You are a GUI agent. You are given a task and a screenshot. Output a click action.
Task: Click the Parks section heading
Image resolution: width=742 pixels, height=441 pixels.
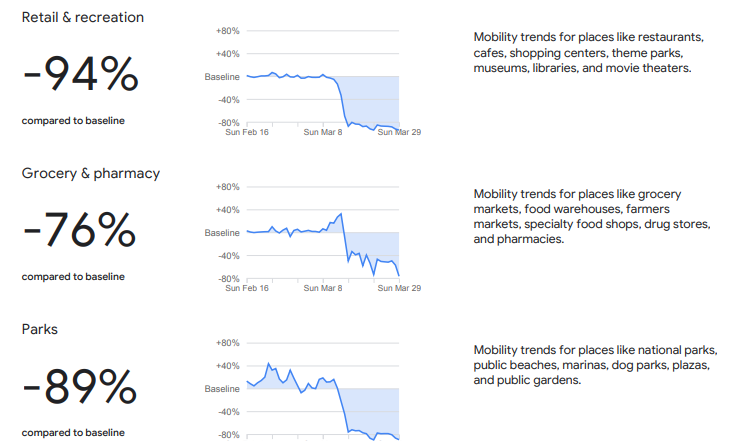pyautogui.click(x=42, y=329)
